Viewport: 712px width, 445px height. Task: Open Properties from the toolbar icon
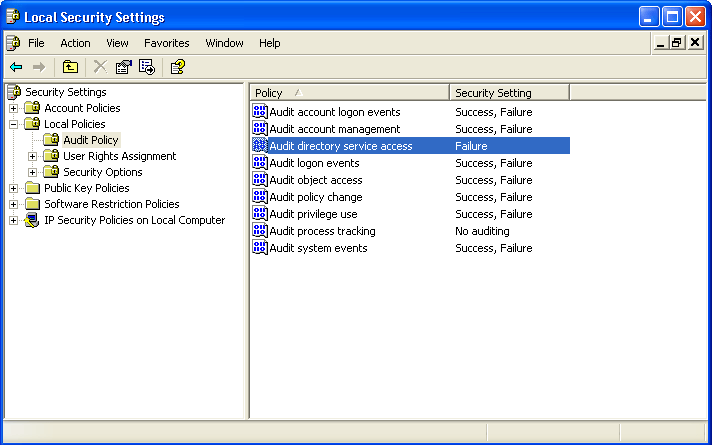point(123,67)
